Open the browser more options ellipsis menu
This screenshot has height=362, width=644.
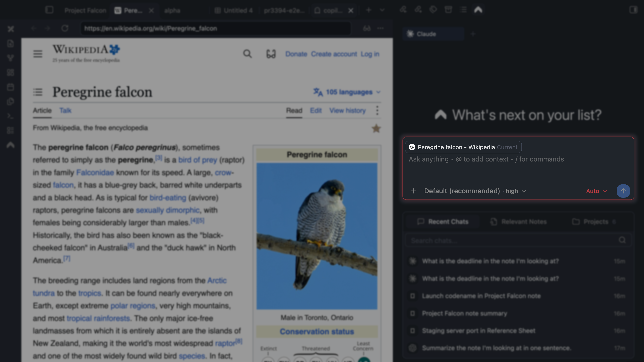coord(381,28)
